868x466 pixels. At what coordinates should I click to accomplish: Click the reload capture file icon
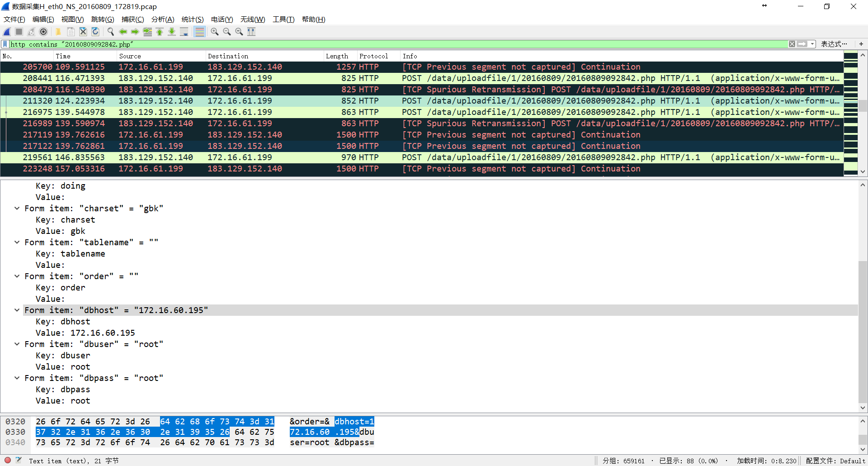(95, 32)
